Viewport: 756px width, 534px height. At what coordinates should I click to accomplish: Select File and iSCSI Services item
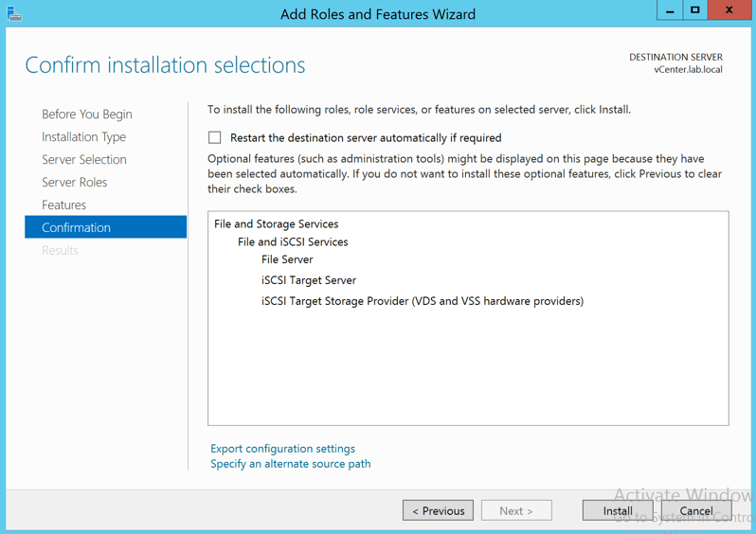(293, 241)
